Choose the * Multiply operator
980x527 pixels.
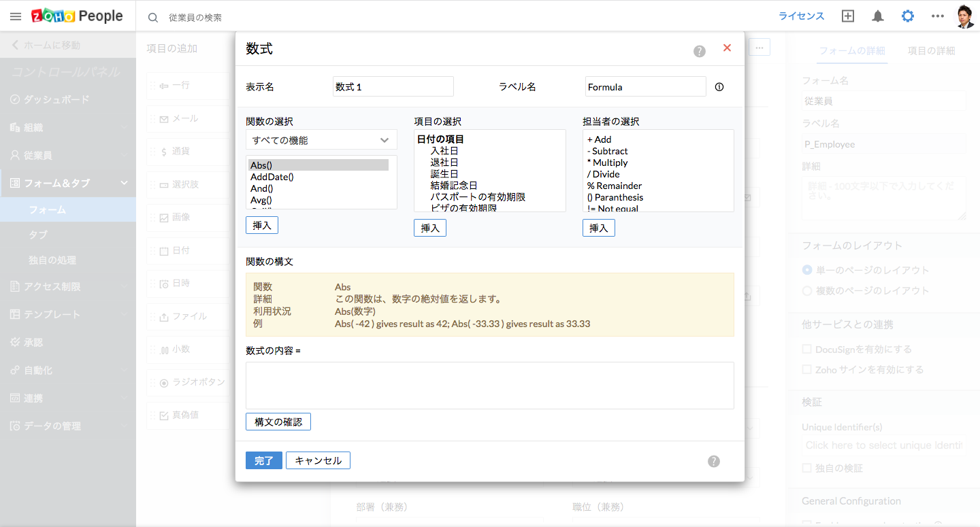[x=608, y=163]
